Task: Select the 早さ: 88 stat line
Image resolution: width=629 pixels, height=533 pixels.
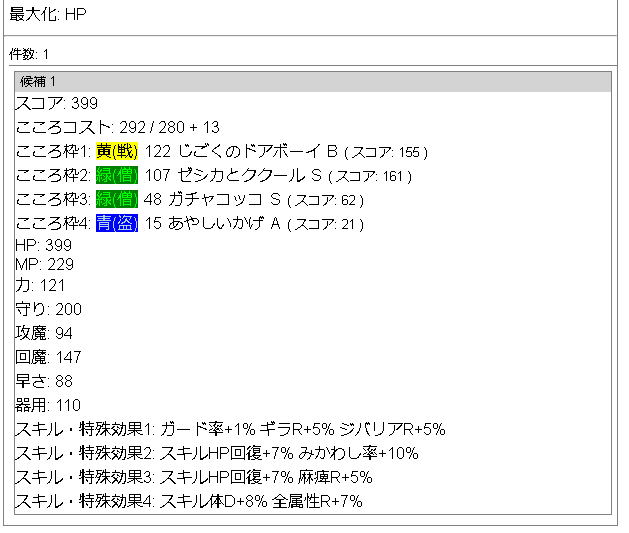Action: point(44,381)
